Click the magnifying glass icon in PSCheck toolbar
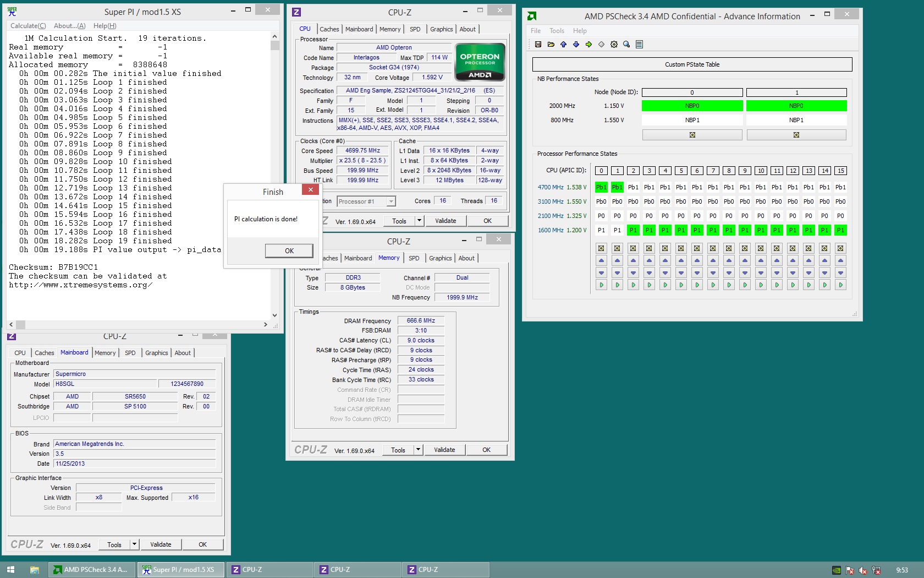This screenshot has height=578, width=924. [x=626, y=45]
